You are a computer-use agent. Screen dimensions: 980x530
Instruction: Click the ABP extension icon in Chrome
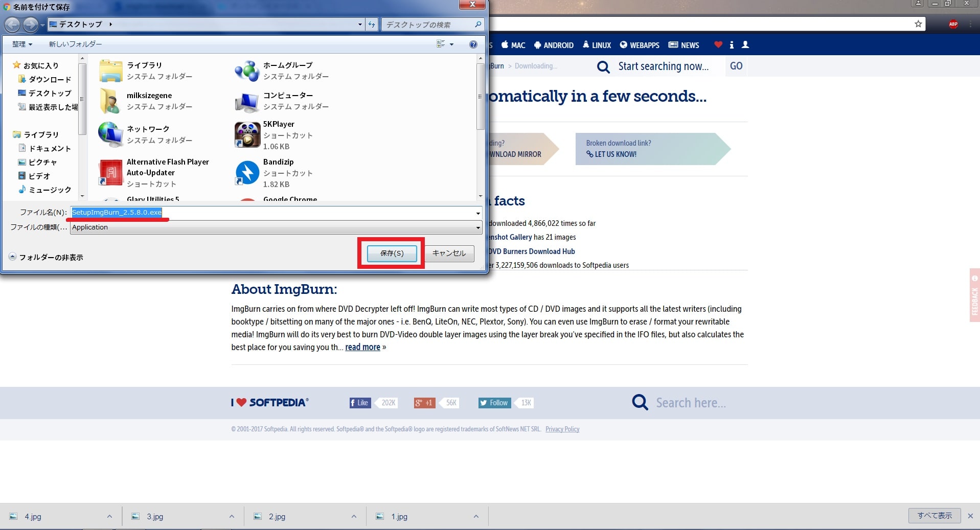click(x=953, y=24)
